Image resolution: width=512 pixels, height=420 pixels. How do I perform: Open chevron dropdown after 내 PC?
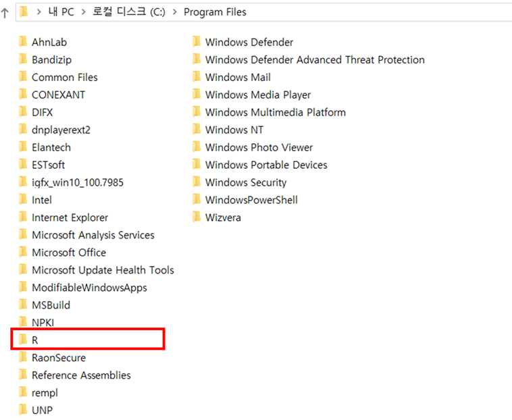click(84, 12)
